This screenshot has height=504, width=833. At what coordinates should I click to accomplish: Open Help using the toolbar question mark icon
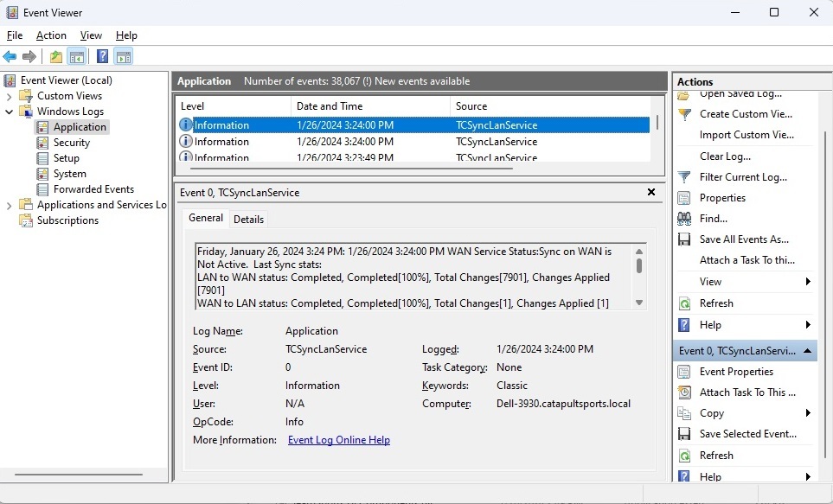tap(101, 56)
